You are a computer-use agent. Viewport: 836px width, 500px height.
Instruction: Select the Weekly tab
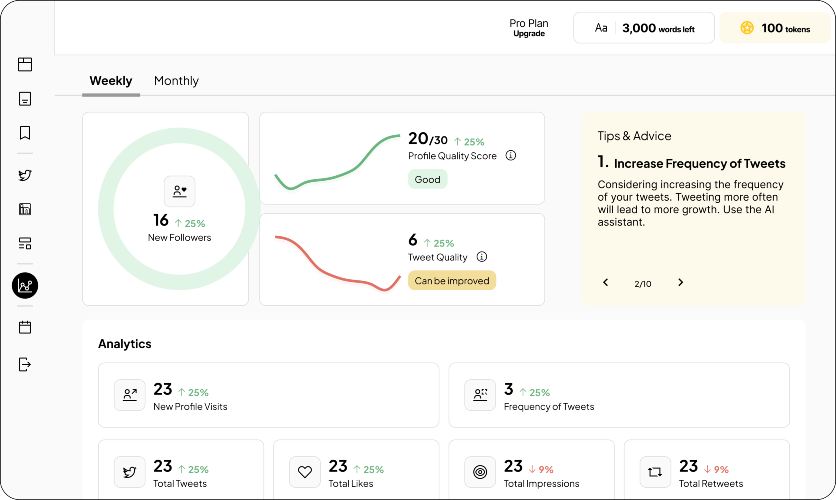pos(111,80)
